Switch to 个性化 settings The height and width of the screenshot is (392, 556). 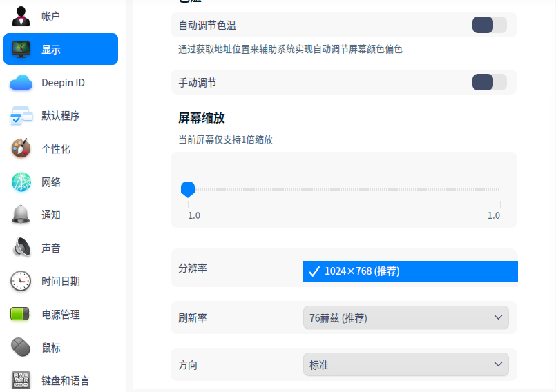(61, 148)
